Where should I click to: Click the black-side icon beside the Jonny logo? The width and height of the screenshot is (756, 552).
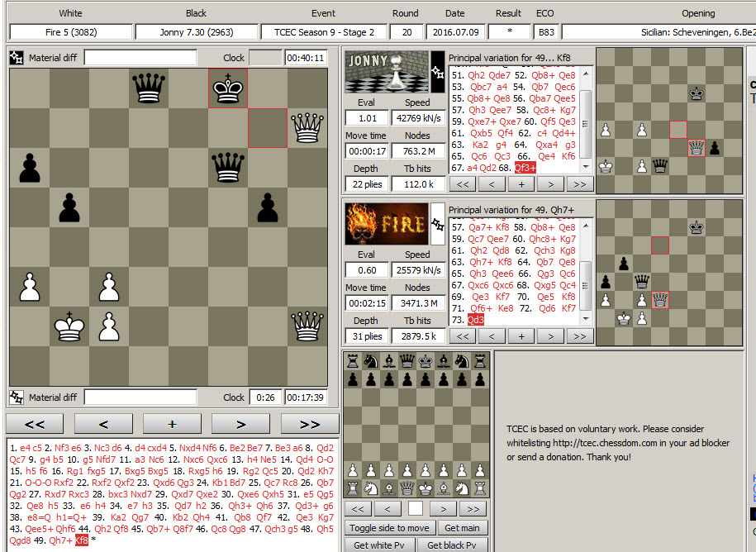click(x=438, y=72)
